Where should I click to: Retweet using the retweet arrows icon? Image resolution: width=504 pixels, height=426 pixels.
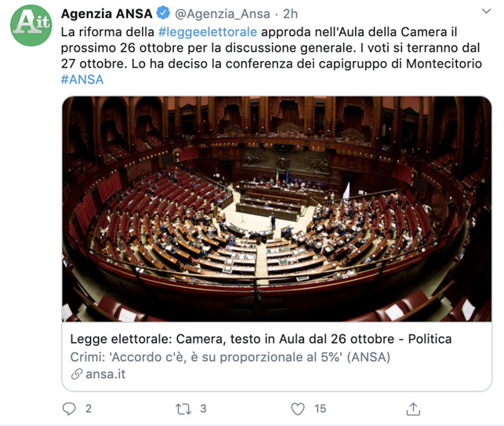tap(183, 410)
